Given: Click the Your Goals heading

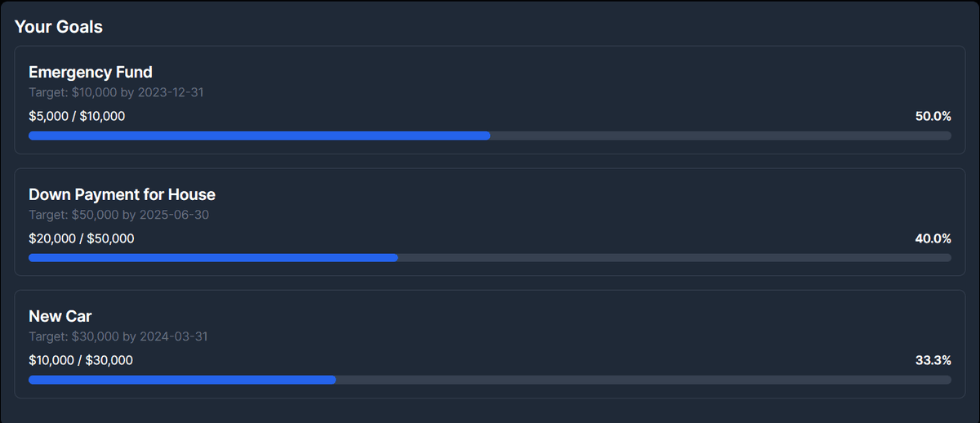Looking at the screenshot, I should (x=59, y=27).
